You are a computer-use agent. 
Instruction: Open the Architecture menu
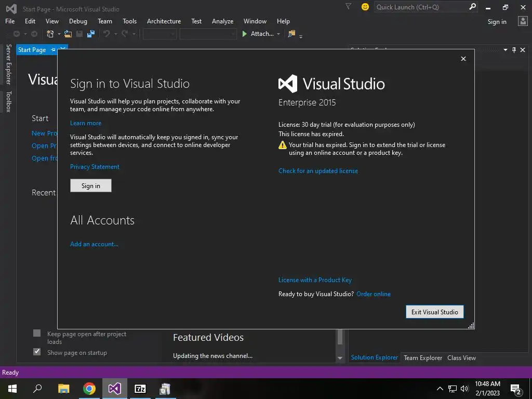[164, 21]
